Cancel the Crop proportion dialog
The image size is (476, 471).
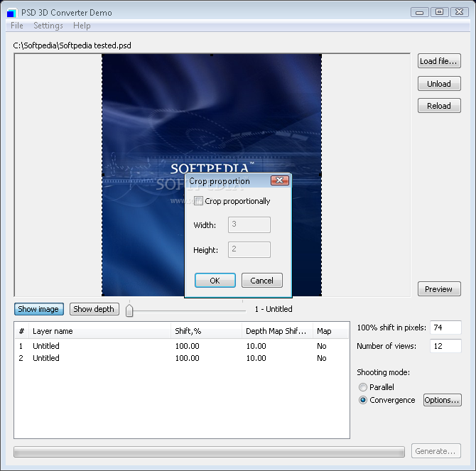[x=262, y=281]
